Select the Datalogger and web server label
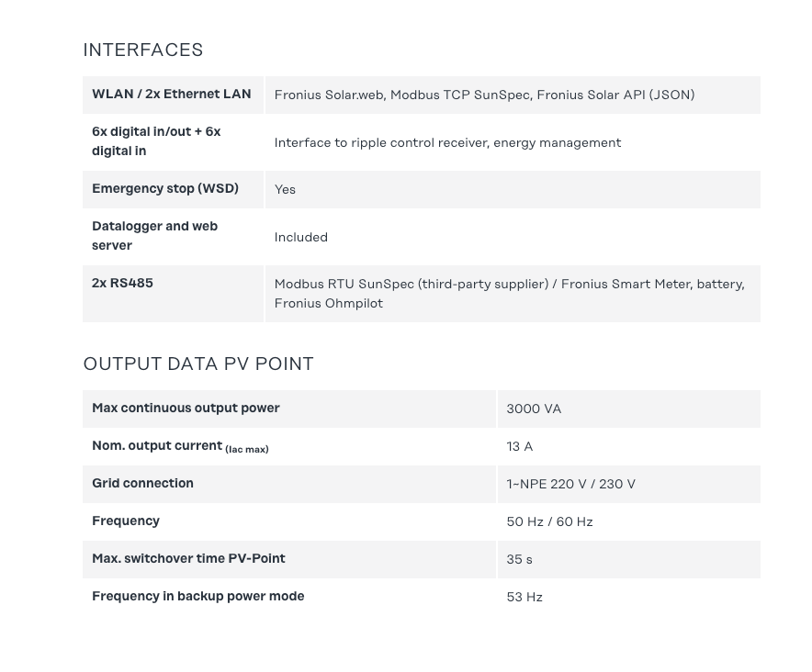Image resolution: width=812 pixels, height=672 pixels. pyautogui.click(x=154, y=236)
